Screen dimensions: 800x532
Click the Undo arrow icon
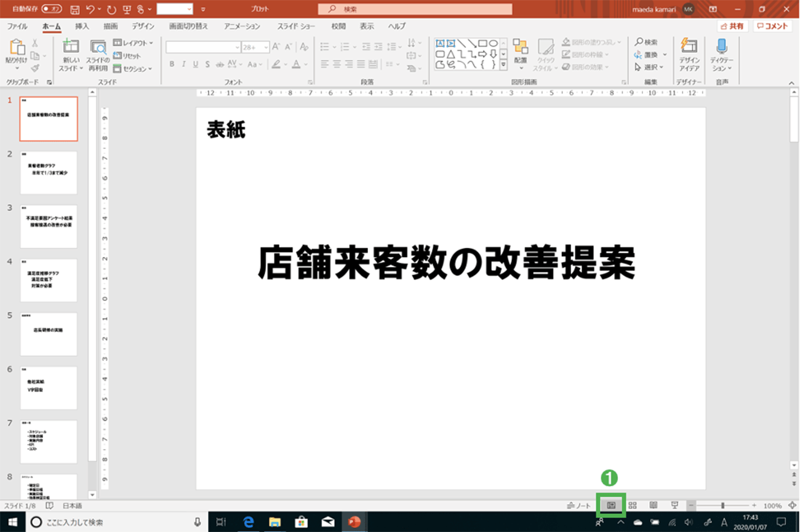(x=90, y=10)
